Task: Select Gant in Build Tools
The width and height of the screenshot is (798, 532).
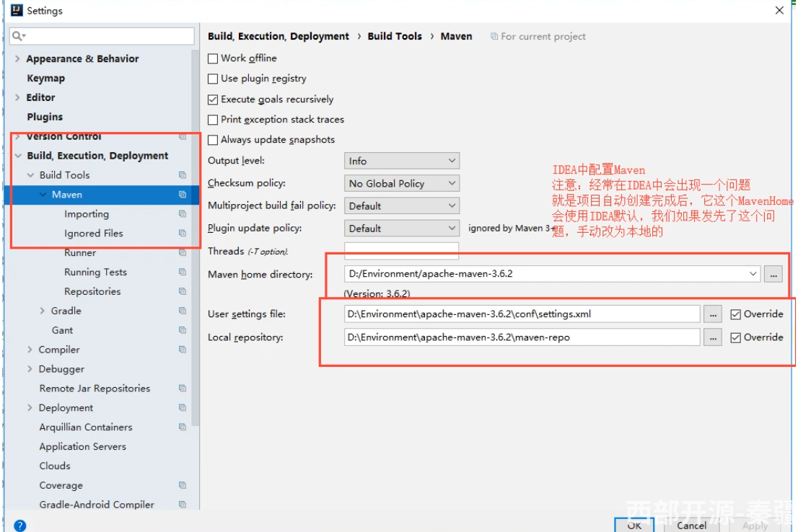Action: tap(62, 330)
